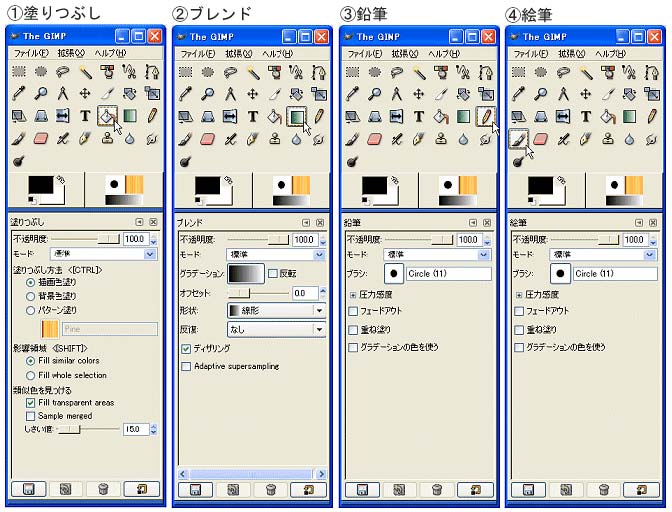The height and width of the screenshot is (512, 672).
Task: Open the tab menu arrow of the 塗りつぶし panel
Action: pos(139,222)
